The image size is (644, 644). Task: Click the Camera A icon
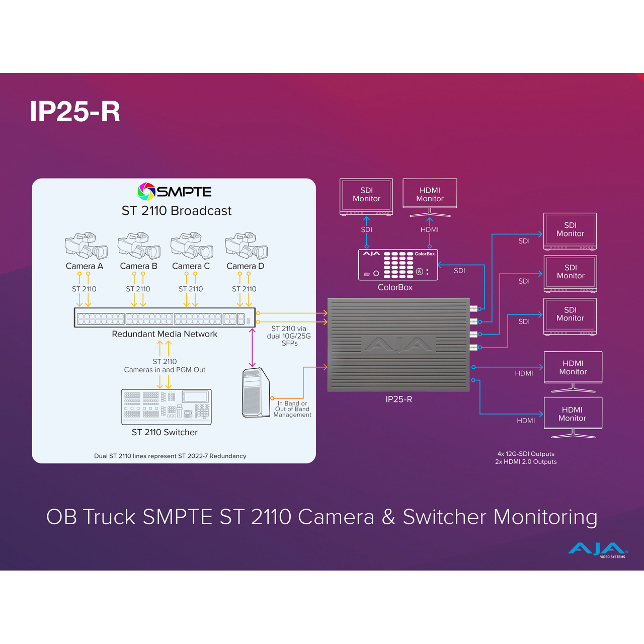[86, 246]
